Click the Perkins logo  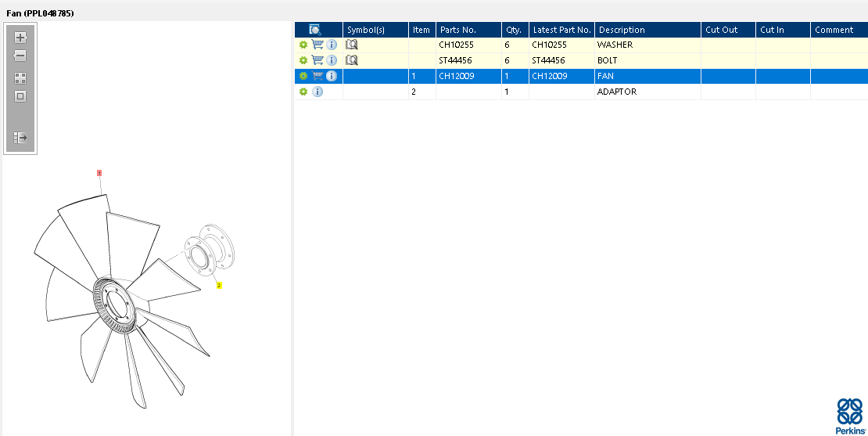[x=851, y=416]
